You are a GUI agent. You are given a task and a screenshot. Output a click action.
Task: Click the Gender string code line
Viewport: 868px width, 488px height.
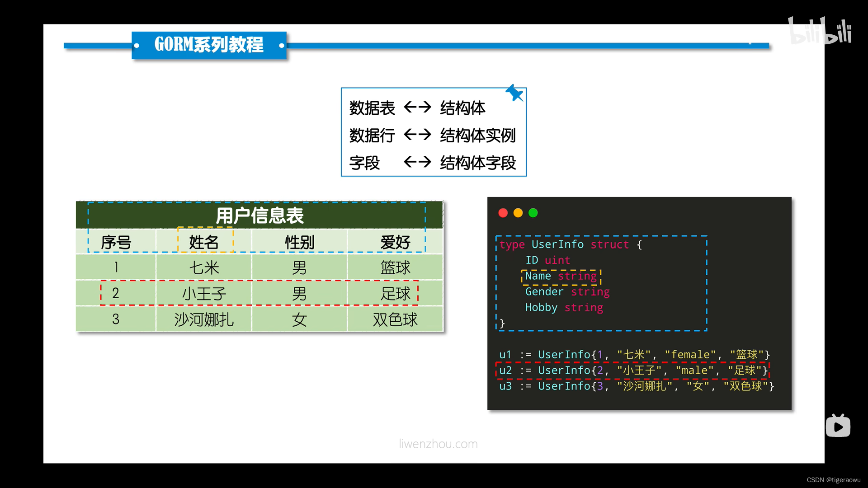pyautogui.click(x=567, y=292)
